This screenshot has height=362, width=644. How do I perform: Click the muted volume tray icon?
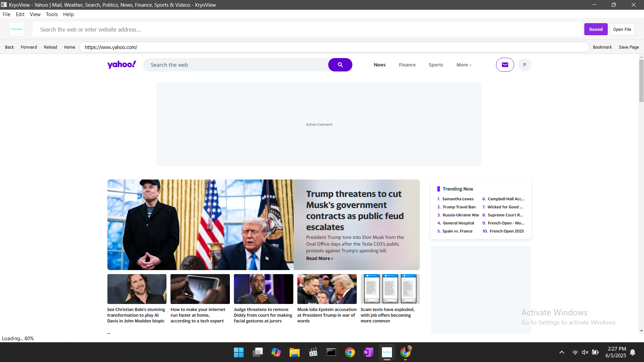585,352
